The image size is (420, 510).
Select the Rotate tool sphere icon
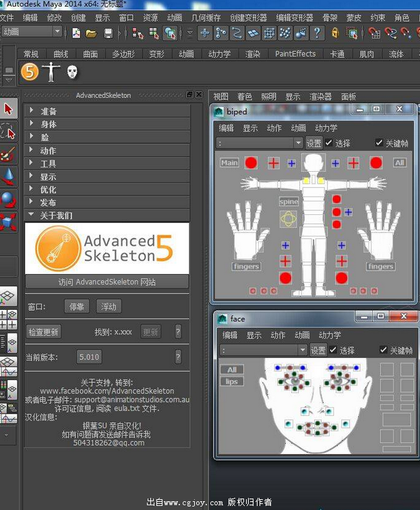(x=9, y=199)
